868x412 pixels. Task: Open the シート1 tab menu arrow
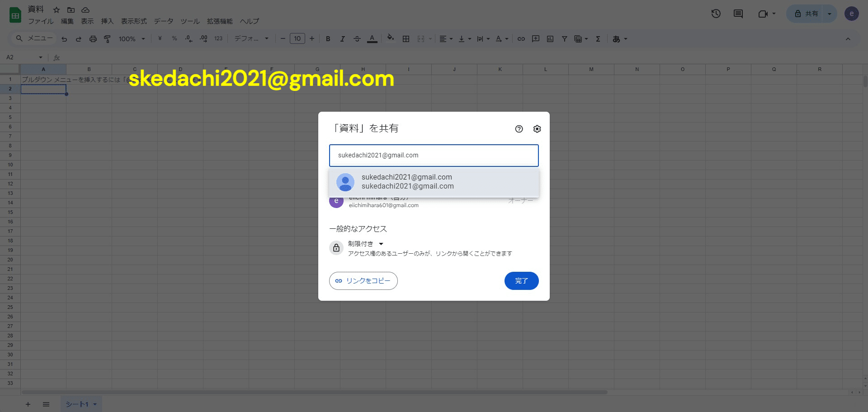tap(95, 404)
